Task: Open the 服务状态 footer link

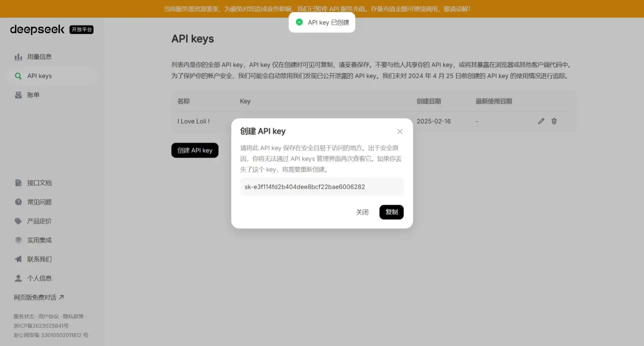Action: (24, 316)
